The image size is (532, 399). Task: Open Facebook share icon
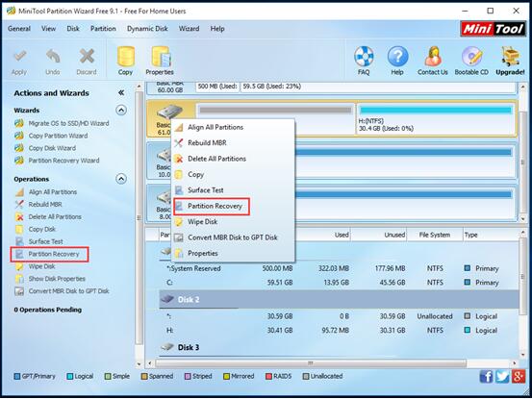pyautogui.click(x=486, y=377)
